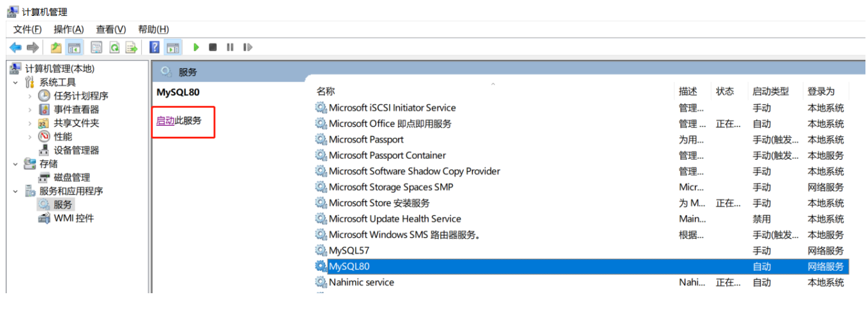Viewport: 868px width, 313px height.
Task: Click the gear icon beside Microsoft iSCSI Initiator Service
Action: click(321, 108)
